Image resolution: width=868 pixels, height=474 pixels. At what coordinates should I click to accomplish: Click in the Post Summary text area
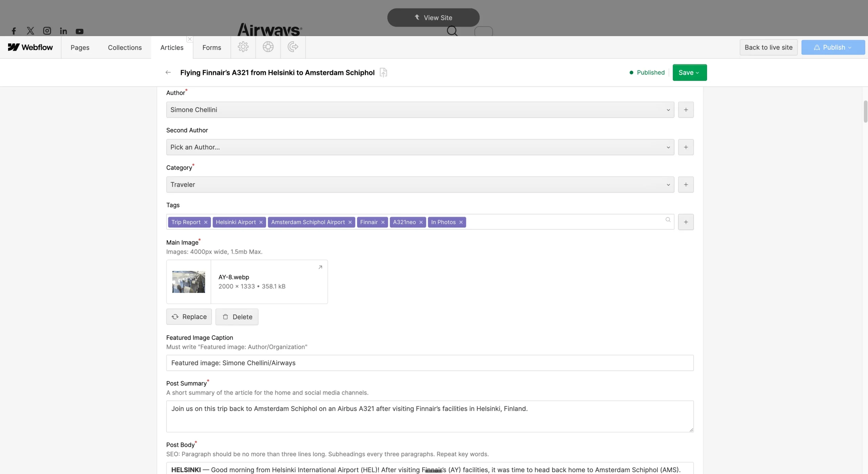click(430, 416)
